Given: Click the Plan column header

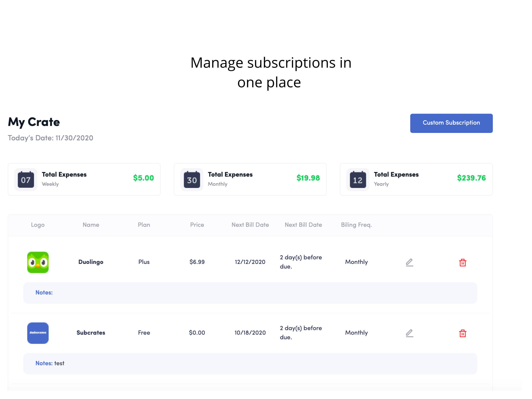Looking at the screenshot, I should point(144,225).
